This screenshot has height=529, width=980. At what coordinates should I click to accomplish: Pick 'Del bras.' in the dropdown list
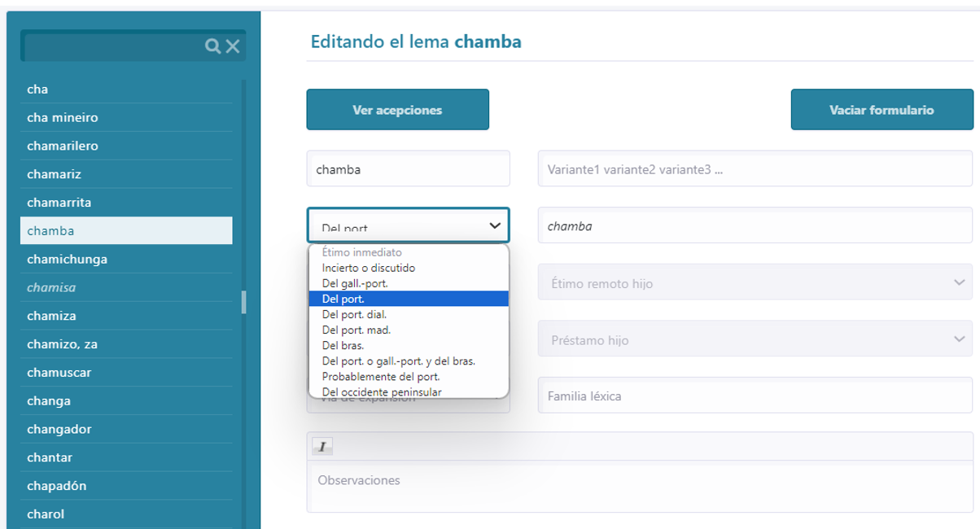point(343,346)
